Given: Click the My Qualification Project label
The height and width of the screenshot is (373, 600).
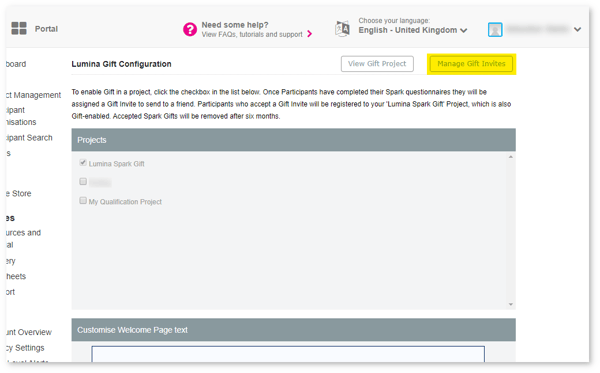Looking at the screenshot, I should pos(125,202).
